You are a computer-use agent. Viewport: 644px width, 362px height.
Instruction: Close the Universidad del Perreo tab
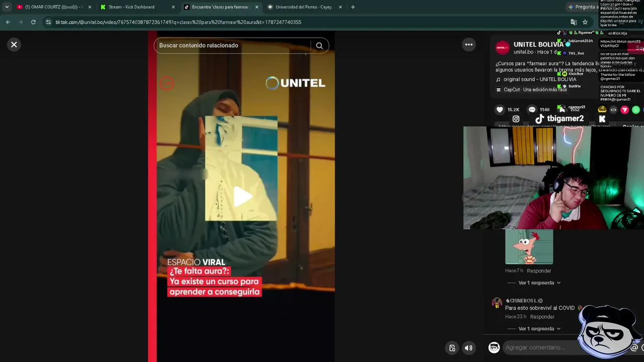coord(340,7)
